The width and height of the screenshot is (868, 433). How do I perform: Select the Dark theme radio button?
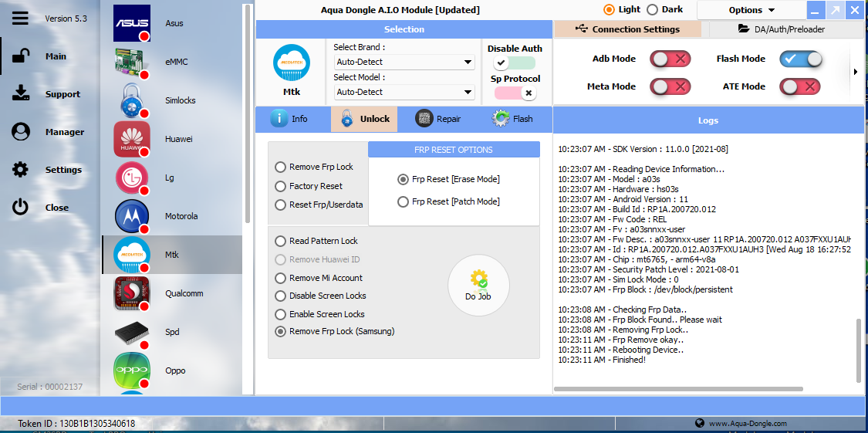click(x=653, y=9)
